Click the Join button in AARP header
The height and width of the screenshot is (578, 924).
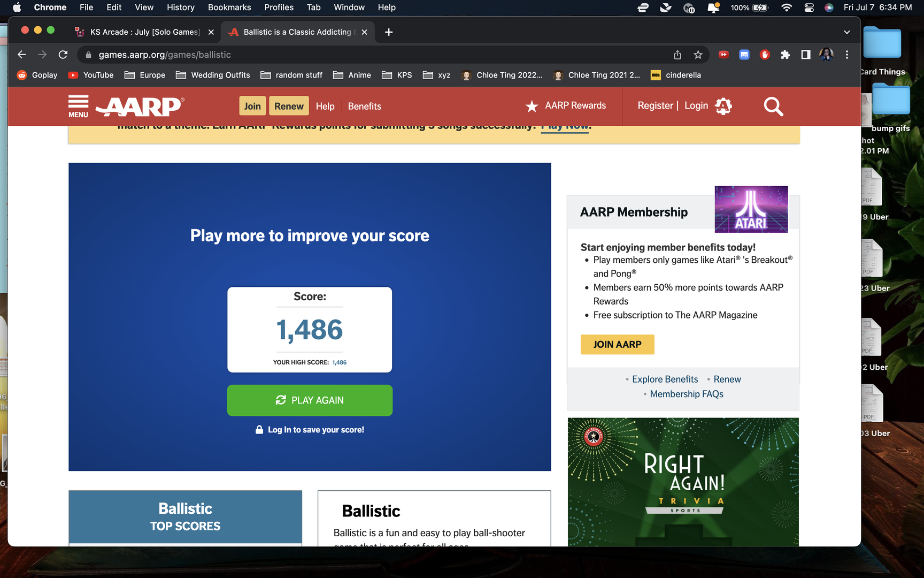[x=252, y=106]
